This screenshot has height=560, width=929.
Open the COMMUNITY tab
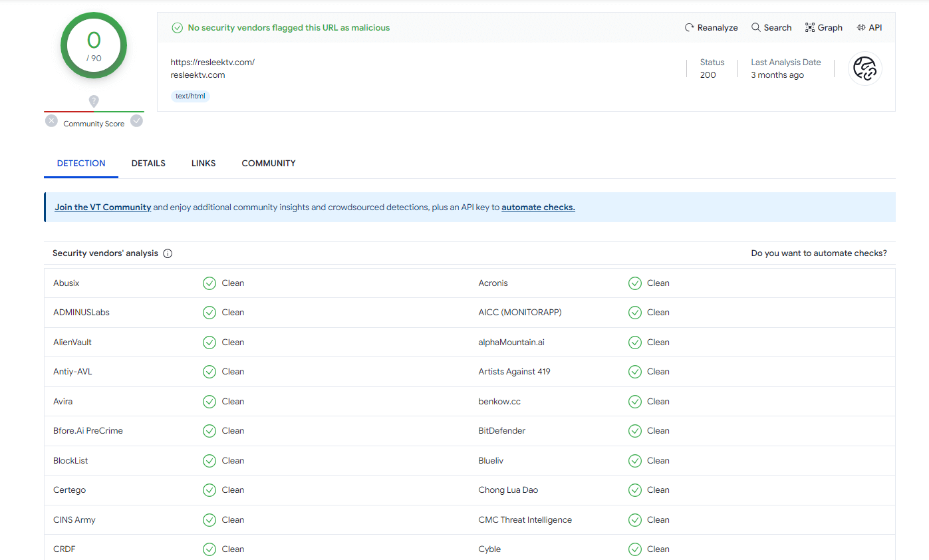(269, 163)
